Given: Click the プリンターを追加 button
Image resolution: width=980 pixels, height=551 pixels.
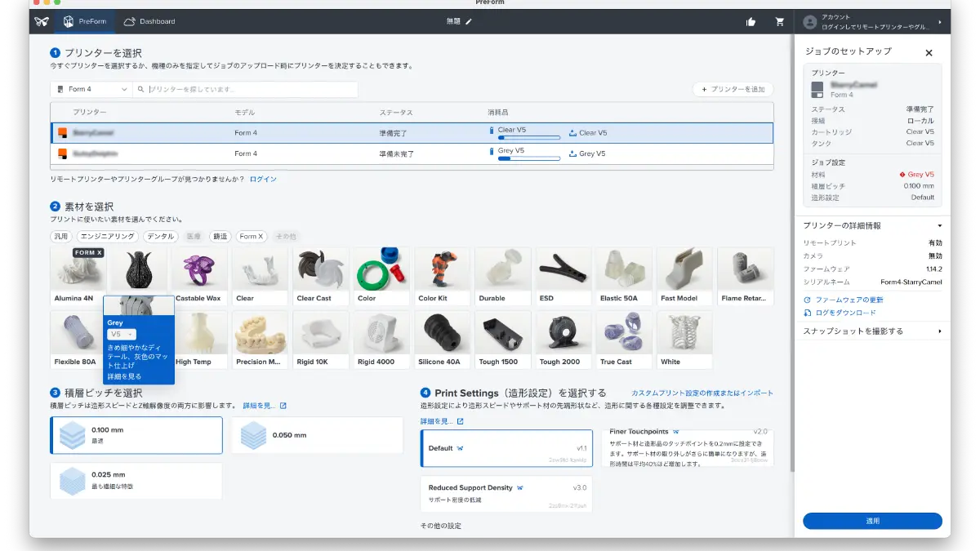Looking at the screenshot, I should [733, 89].
